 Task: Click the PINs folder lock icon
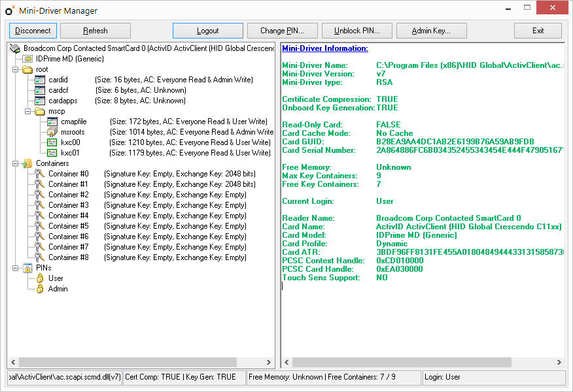27,268
